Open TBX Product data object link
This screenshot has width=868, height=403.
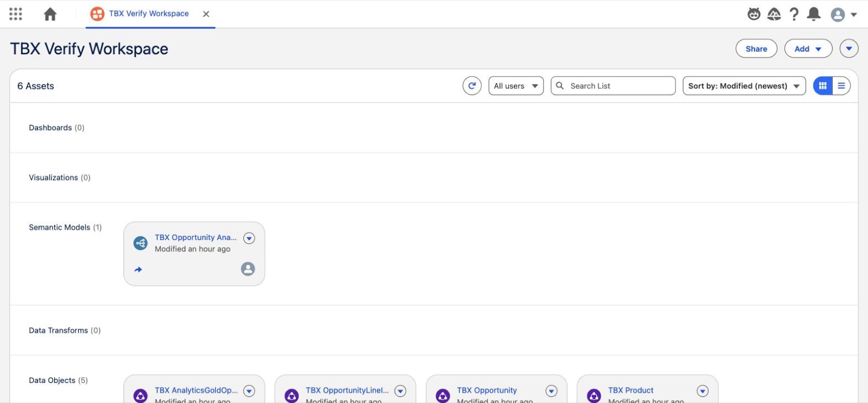630,390
